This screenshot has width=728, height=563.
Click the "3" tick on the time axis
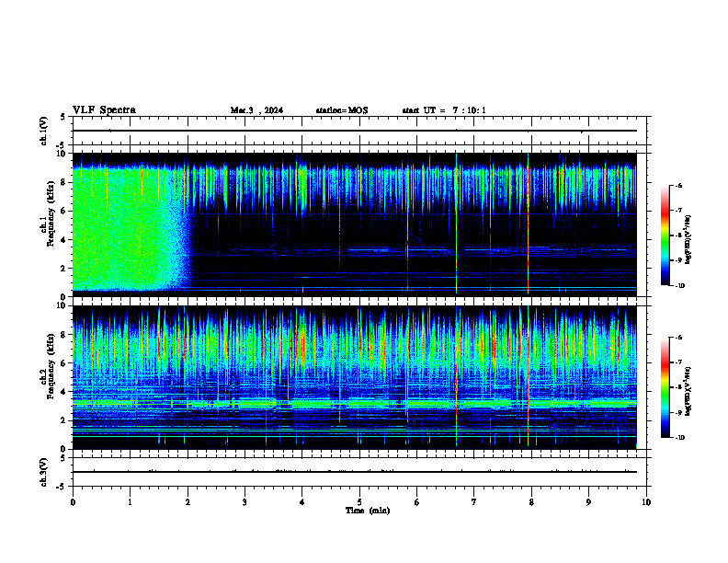[x=245, y=502]
